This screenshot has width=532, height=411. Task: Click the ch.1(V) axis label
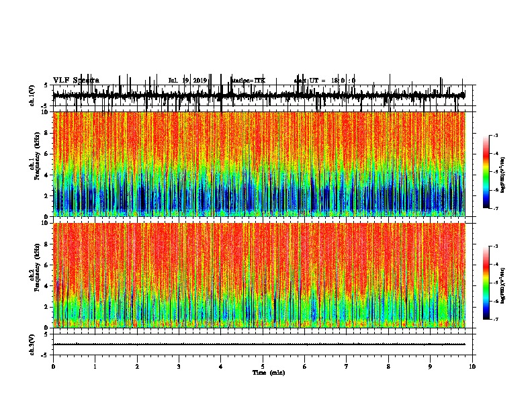[x=32, y=95]
